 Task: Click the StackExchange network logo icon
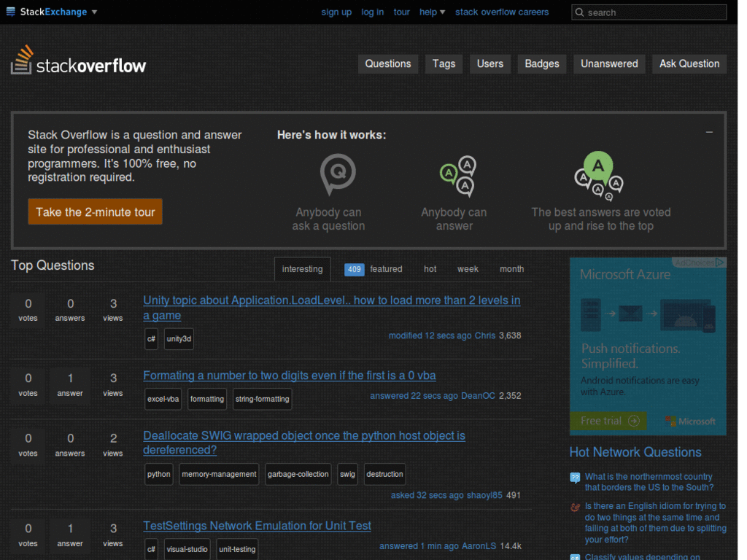click(x=10, y=12)
